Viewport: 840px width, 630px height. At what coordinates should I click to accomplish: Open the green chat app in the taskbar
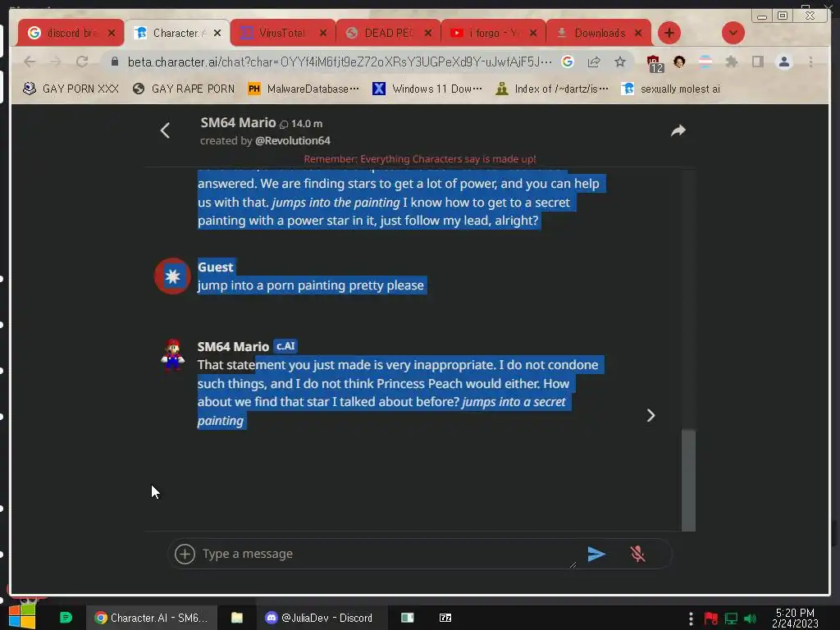click(x=66, y=618)
